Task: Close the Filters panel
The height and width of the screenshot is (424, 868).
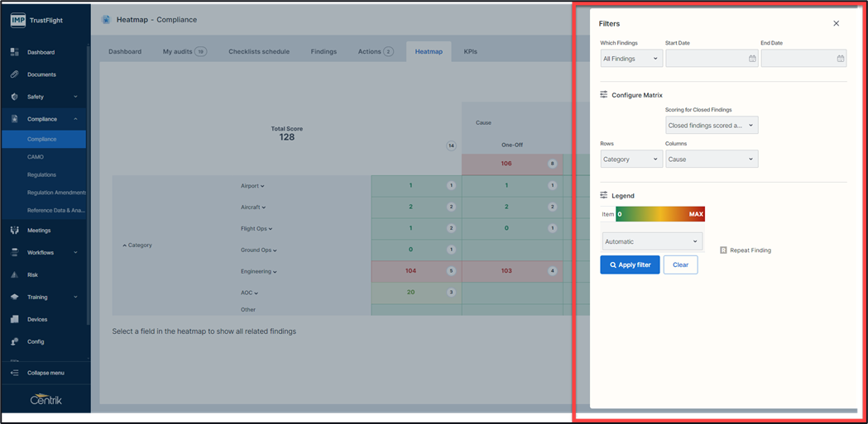Action: pos(836,24)
